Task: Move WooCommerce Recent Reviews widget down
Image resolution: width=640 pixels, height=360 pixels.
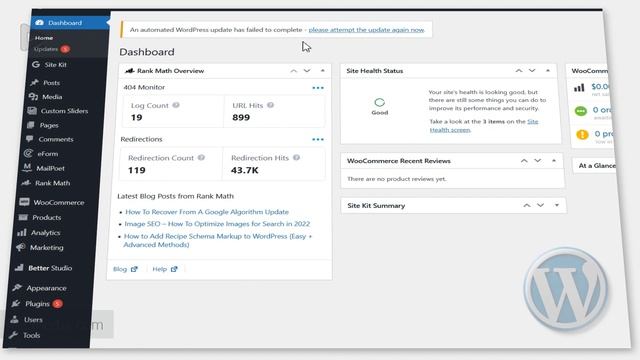Action: tap(538, 161)
